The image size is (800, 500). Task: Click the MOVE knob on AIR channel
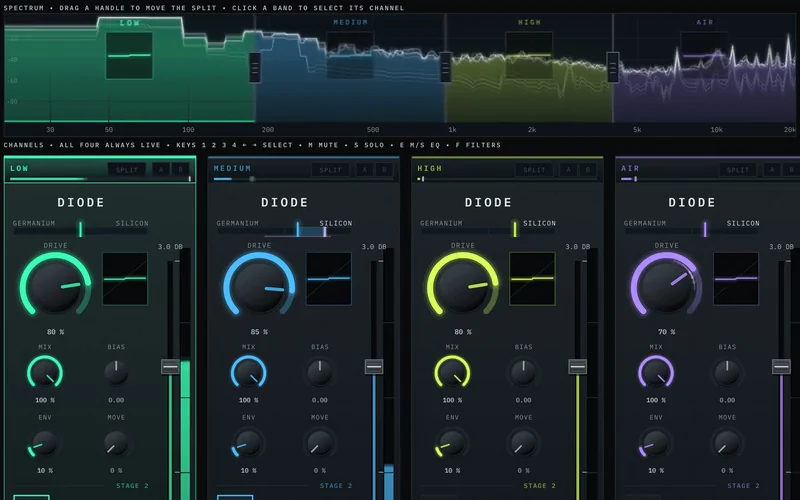(727, 443)
